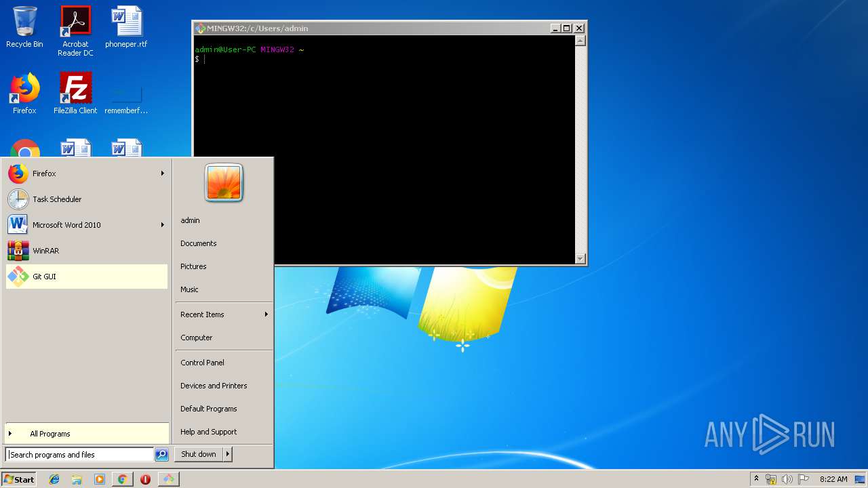Open the Firefox desktop shortcut

24,94
